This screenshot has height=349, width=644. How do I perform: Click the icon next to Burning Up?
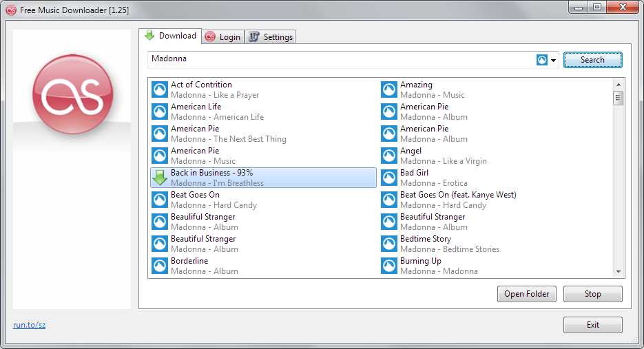(389, 266)
